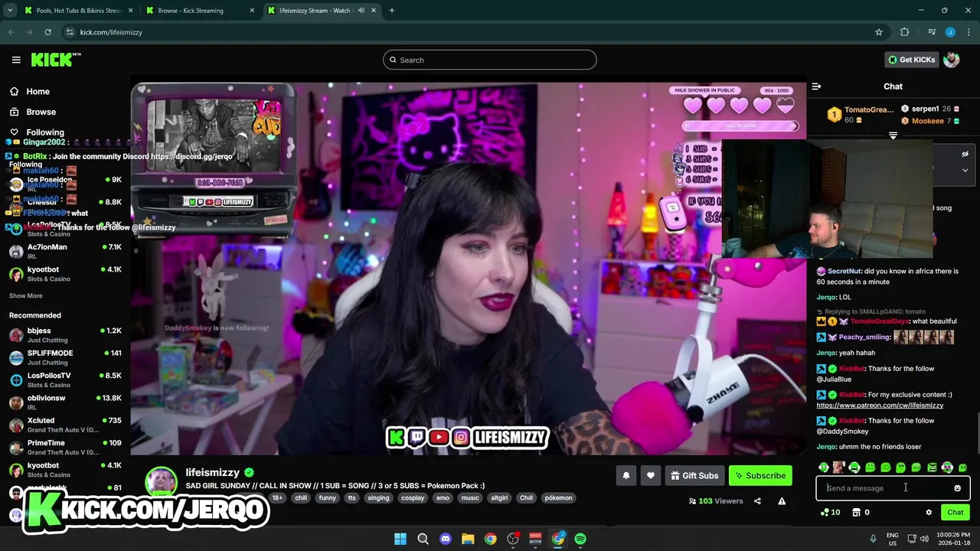The width and height of the screenshot is (980, 551).
Task: Focus the Kick search box
Action: 490,60
